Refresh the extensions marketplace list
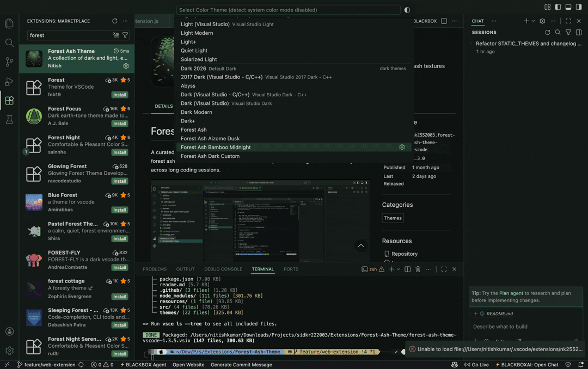This screenshot has height=369, width=588. click(115, 21)
